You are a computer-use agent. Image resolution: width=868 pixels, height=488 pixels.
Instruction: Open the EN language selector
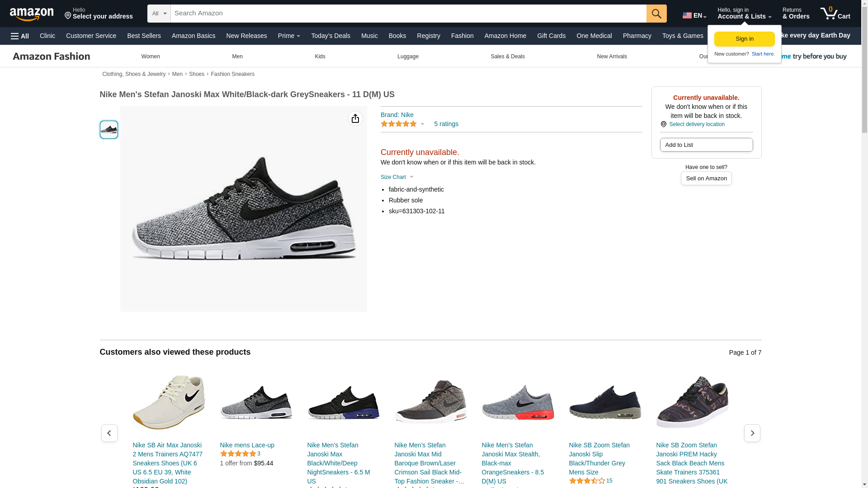pos(694,15)
